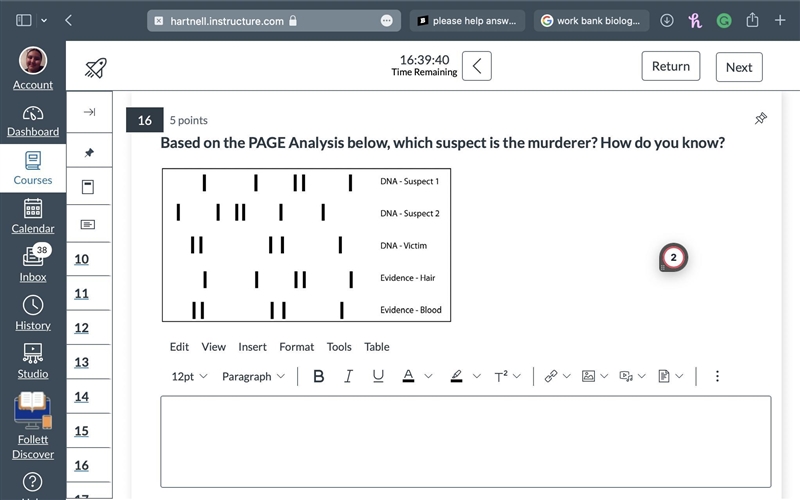Collapse the question navigator arrow

(89, 112)
